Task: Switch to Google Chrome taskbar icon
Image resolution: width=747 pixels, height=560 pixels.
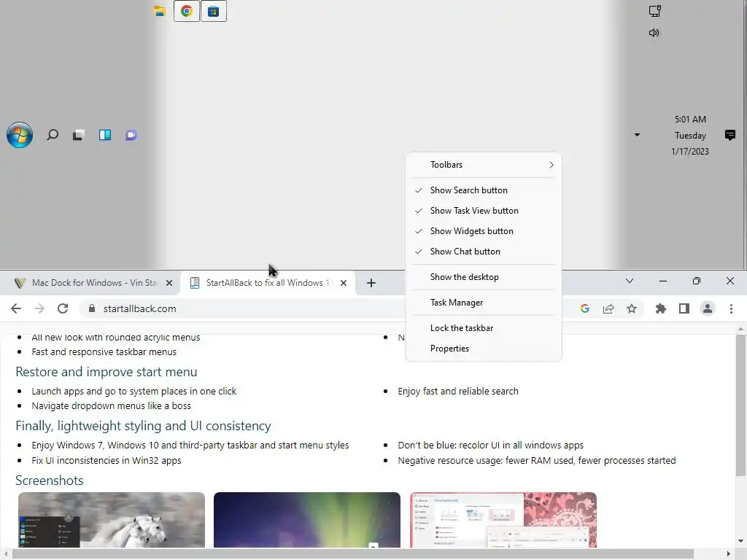Action: pos(187,12)
